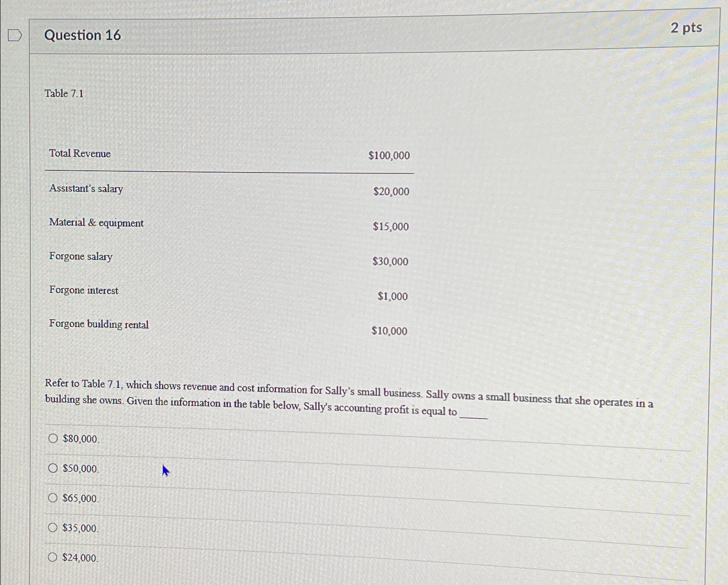Click the $10,000 building rental value
This screenshot has height=585, width=728.
[x=389, y=331]
